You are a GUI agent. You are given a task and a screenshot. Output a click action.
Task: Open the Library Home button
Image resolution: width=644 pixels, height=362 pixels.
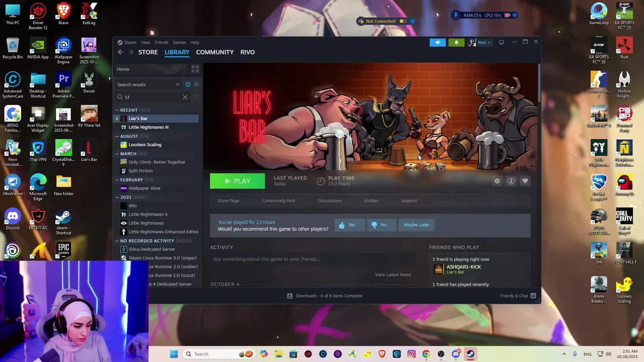[151, 69]
